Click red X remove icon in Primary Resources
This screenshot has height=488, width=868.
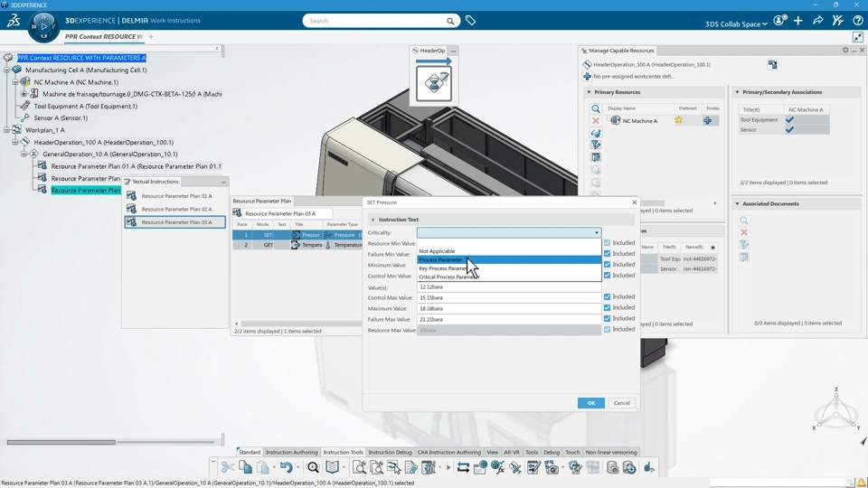tap(596, 120)
